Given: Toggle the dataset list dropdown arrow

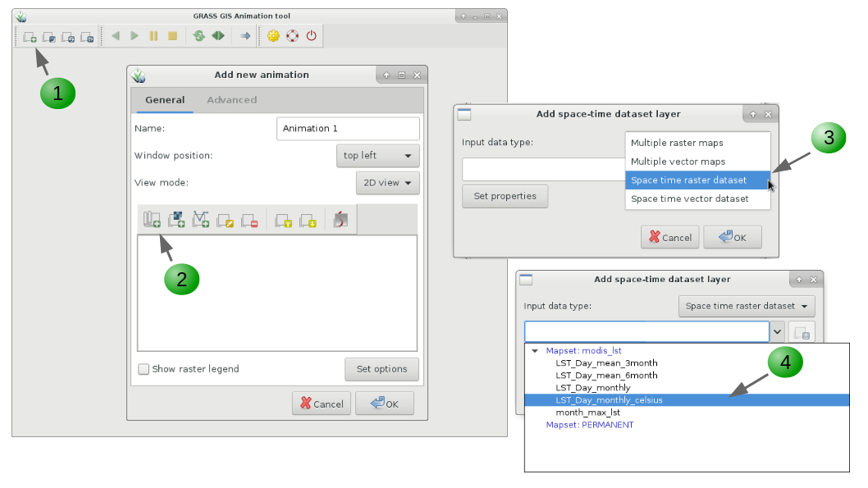Looking at the screenshot, I should [777, 332].
